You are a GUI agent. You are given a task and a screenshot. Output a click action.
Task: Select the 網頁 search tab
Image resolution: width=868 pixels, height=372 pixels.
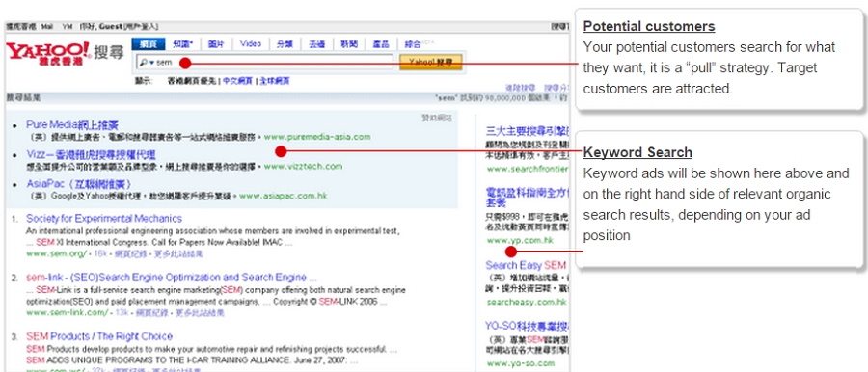point(149,44)
